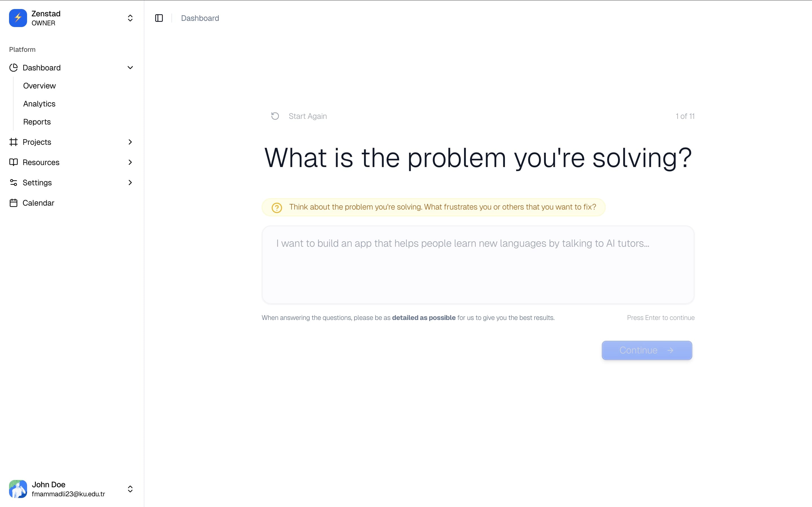Click the Settings sliders icon
Image resolution: width=812 pixels, height=507 pixels.
pos(14,183)
